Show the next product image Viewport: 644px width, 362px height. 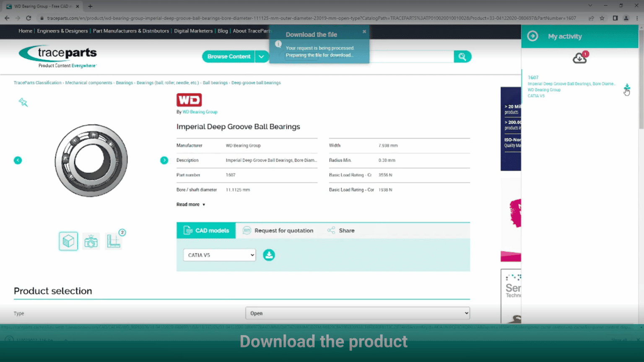click(164, 160)
